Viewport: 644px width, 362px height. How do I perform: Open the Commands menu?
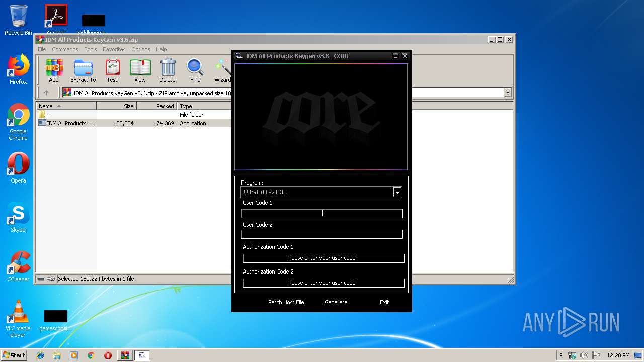pyautogui.click(x=65, y=49)
